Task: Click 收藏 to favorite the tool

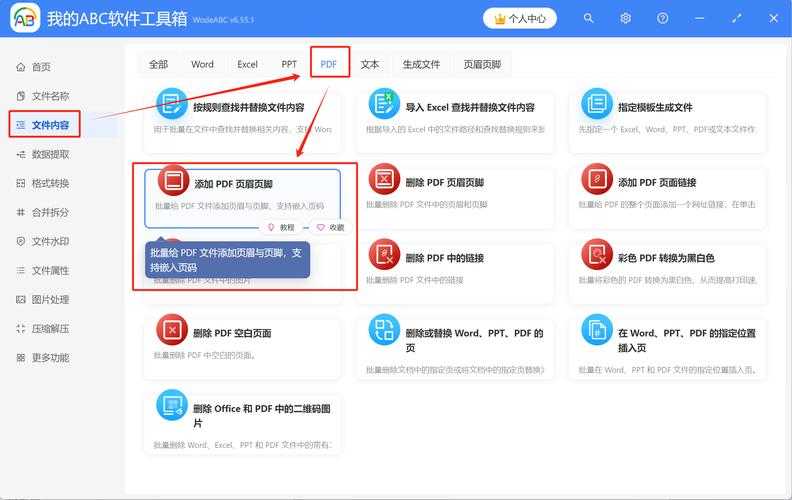Action: (330, 227)
